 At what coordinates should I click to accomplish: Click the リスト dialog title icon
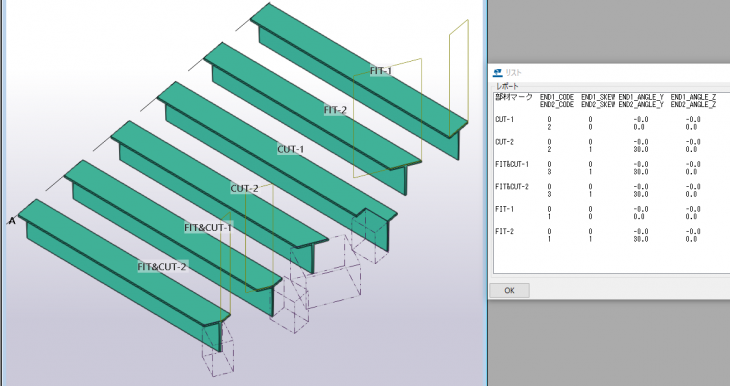coord(497,73)
